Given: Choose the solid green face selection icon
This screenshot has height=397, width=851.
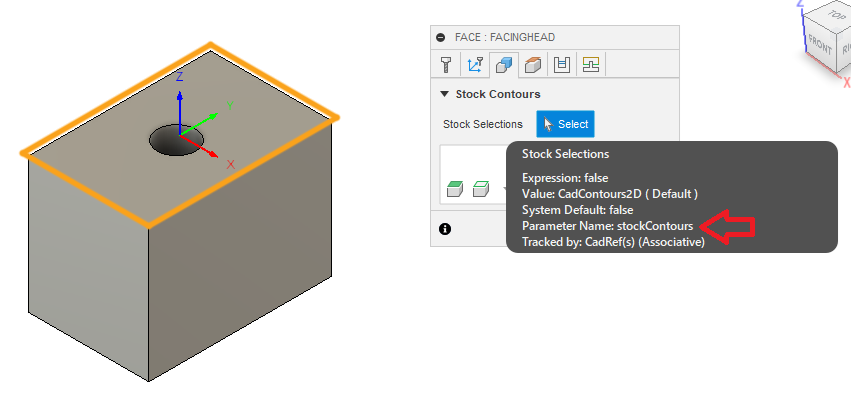Looking at the screenshot, I should (455, 189).
